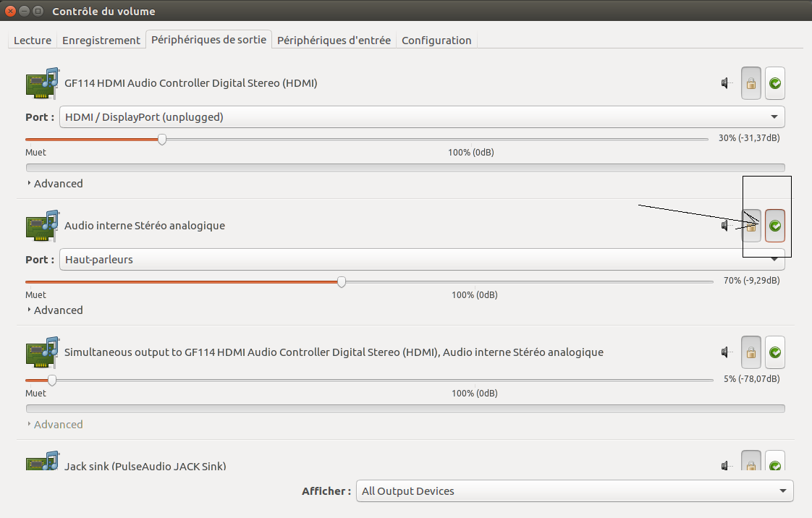Switch to Périphériques d'entrée tab

pyautogui.click(x=334, y=41)
